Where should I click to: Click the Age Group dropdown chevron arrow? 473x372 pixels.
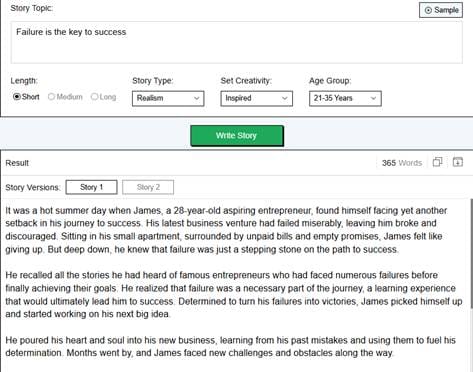(373, 98)
